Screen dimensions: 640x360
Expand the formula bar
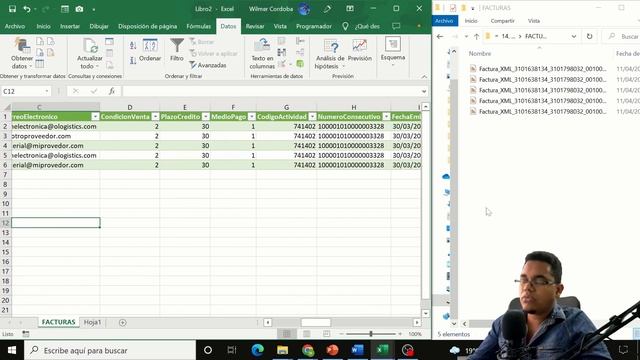tap(424, 91)
